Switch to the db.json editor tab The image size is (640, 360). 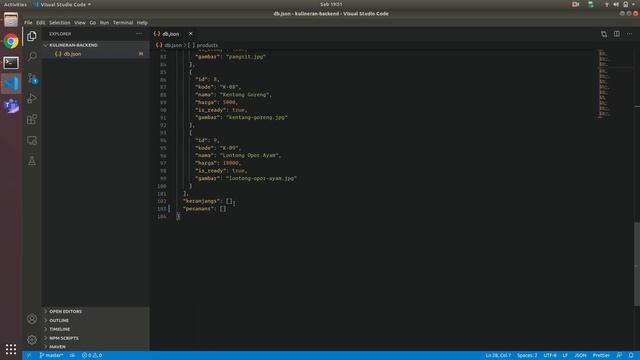(x=171, y=34)
